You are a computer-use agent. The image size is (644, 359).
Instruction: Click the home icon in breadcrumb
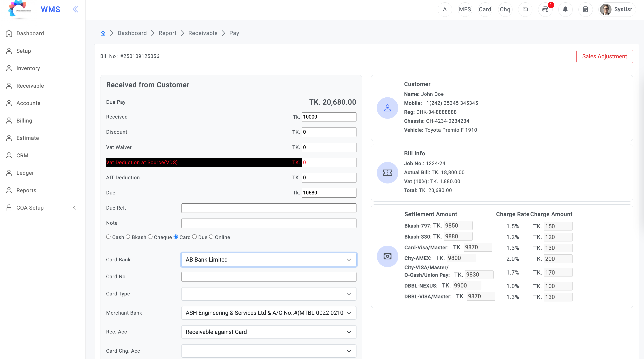tap(103, 33)
